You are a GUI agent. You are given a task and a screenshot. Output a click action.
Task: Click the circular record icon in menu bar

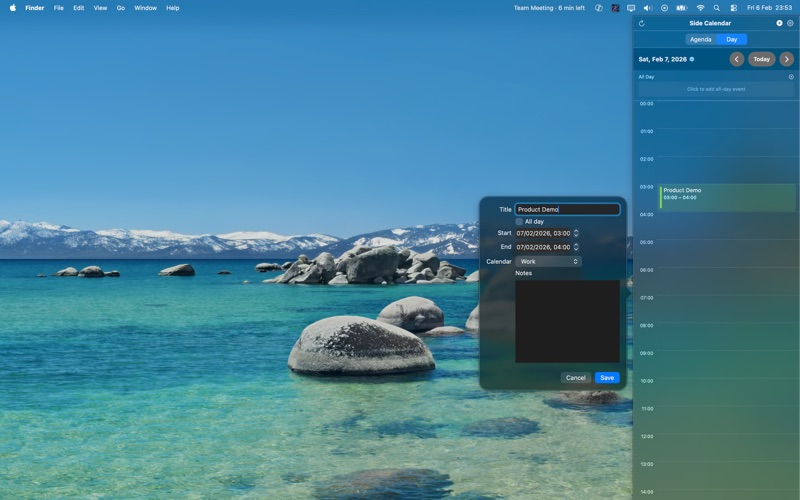pyautogui.click(x=664, y=8)
